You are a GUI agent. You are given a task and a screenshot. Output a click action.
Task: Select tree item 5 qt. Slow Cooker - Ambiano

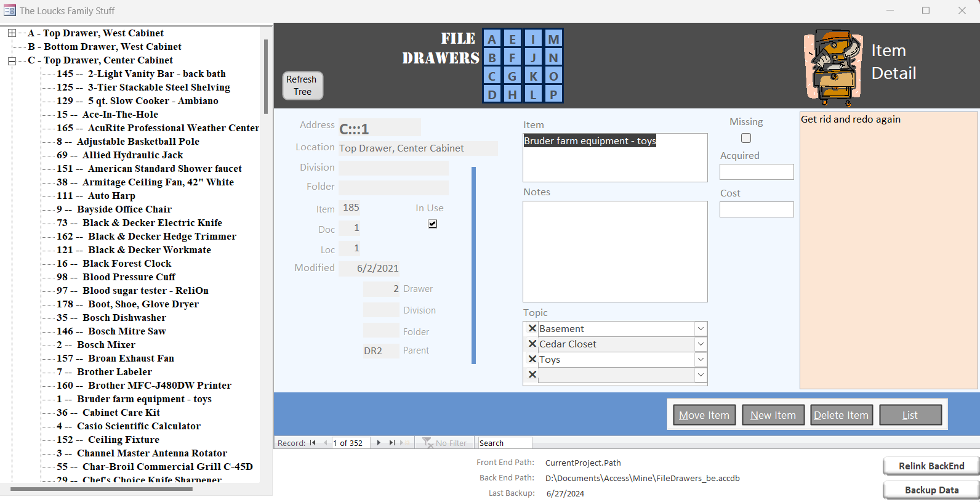click(137, 101)
